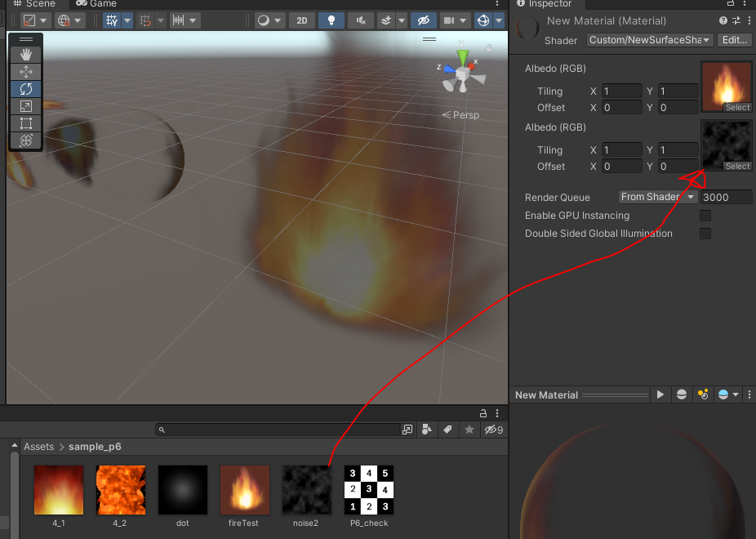Open the Inspector tab
This screenshot has width=756, height=539.
coord(544,4)
